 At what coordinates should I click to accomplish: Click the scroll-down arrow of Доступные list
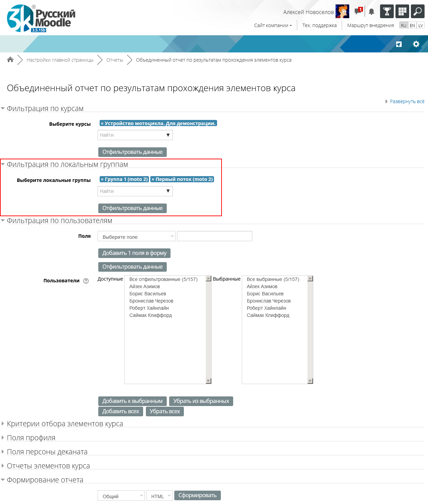[209, 381]
